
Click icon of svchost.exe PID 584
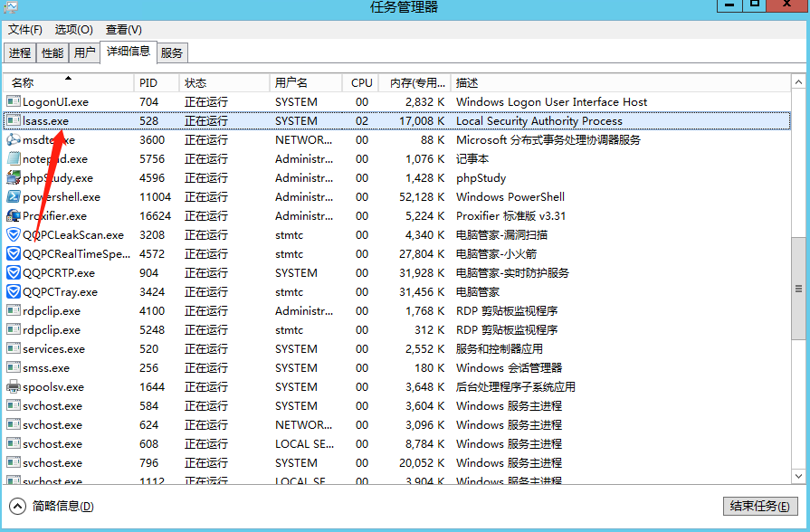(x=14, y=406)
